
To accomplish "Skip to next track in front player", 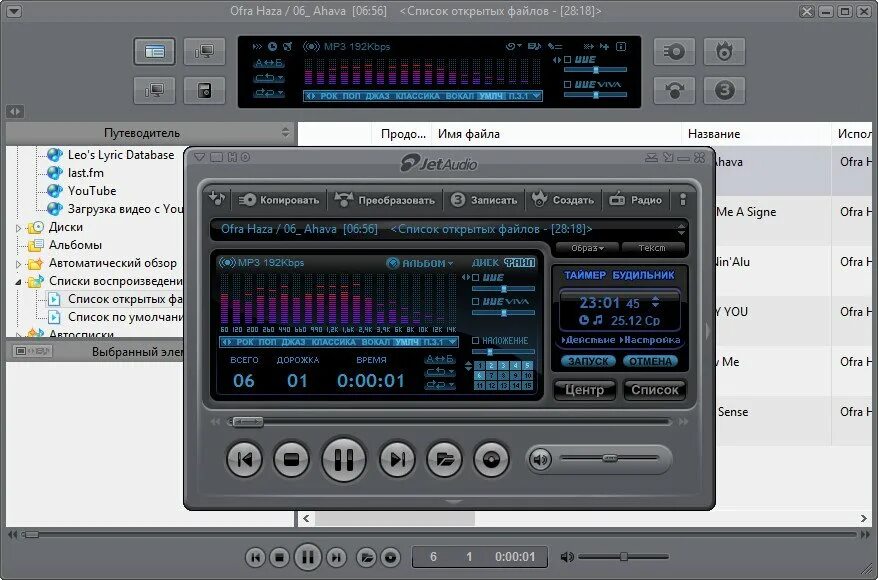I will coord(397,460).
